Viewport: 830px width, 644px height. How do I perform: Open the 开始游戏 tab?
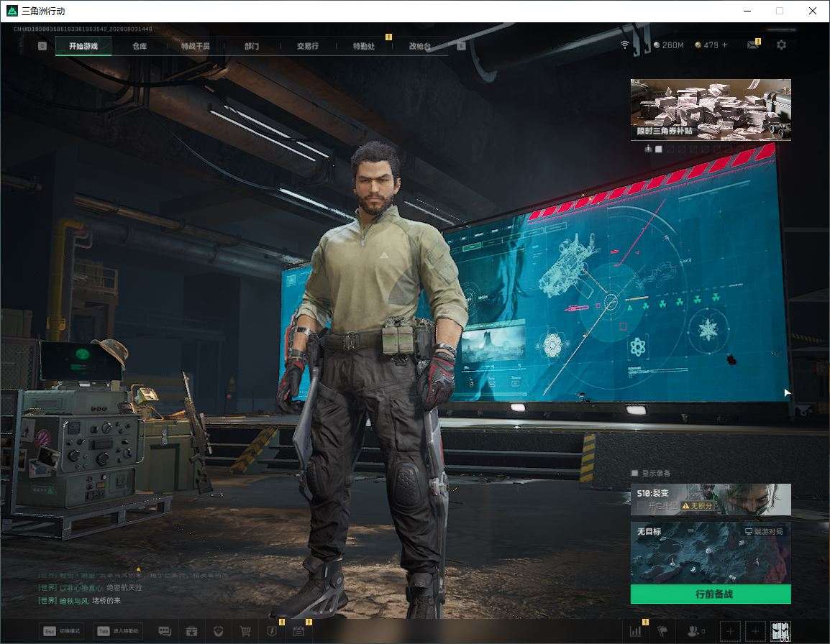83,46
